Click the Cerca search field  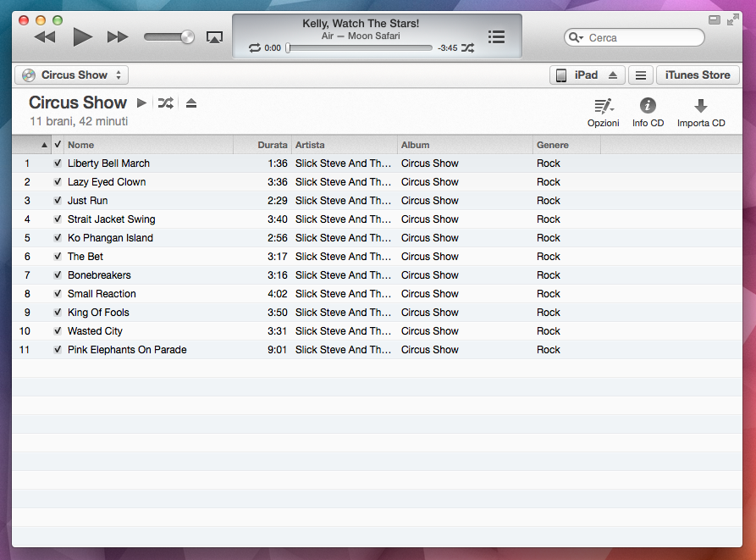pyautogui.click(x=634, y=37)
